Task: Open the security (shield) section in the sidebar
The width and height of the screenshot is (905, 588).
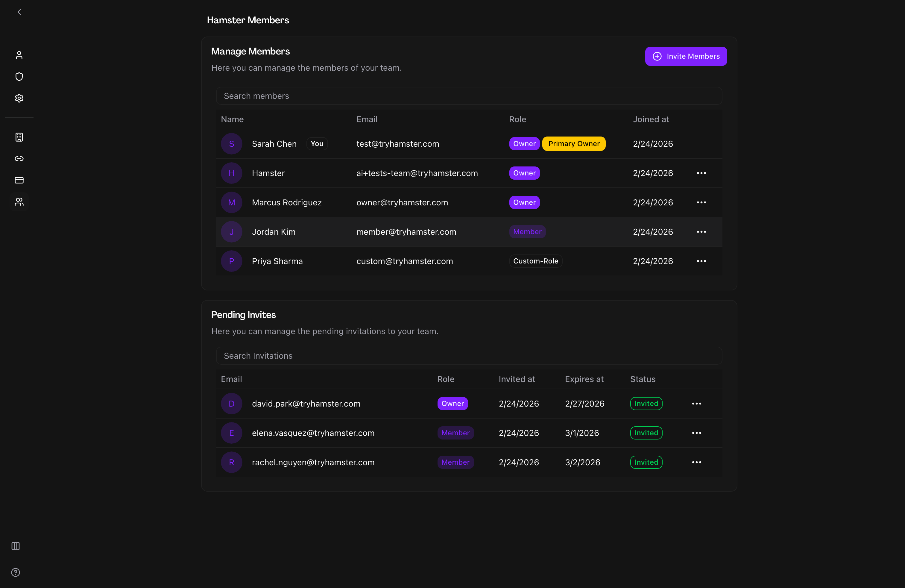Action: pos(19,76)
